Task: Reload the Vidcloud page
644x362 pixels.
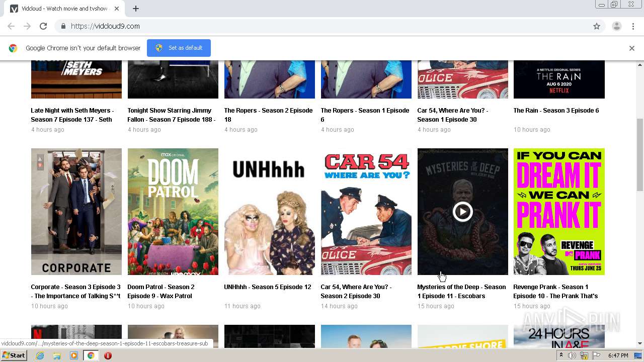Action: 43,26
